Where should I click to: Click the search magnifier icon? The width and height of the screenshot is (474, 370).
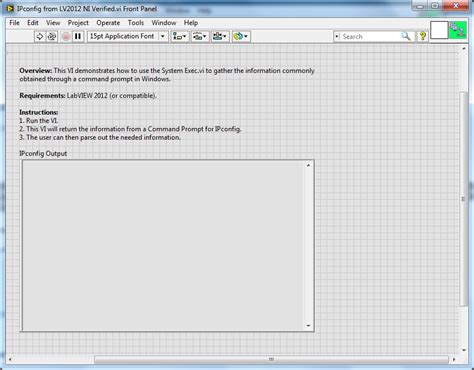406,36
